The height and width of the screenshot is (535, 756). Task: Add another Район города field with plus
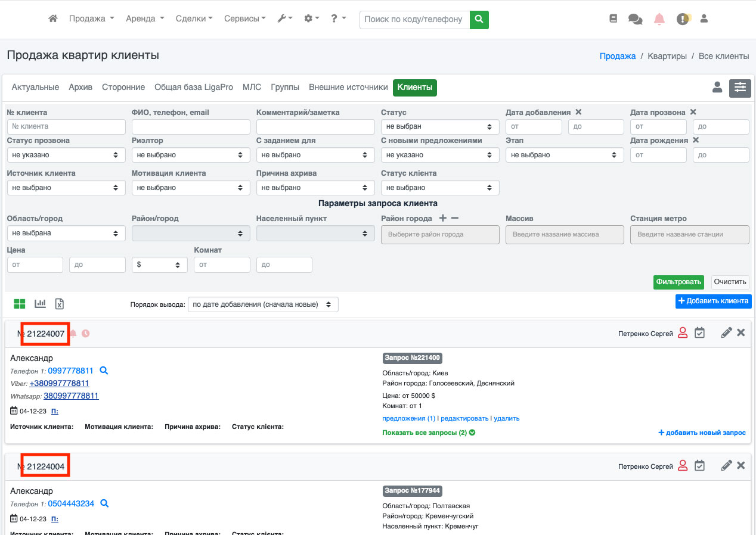[x=442, y=219]
